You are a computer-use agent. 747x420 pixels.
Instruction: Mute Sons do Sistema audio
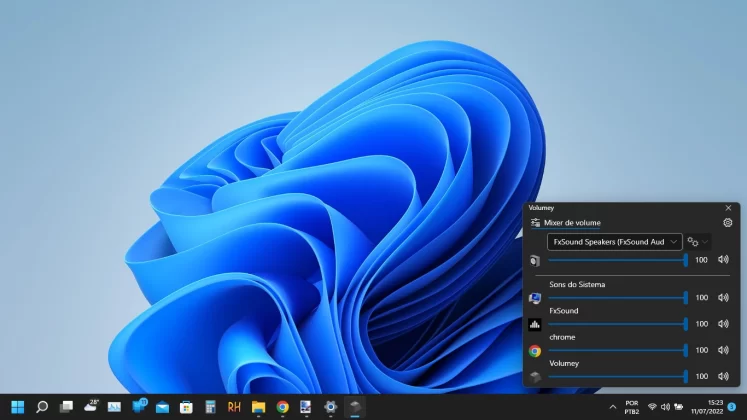(723, 298)
